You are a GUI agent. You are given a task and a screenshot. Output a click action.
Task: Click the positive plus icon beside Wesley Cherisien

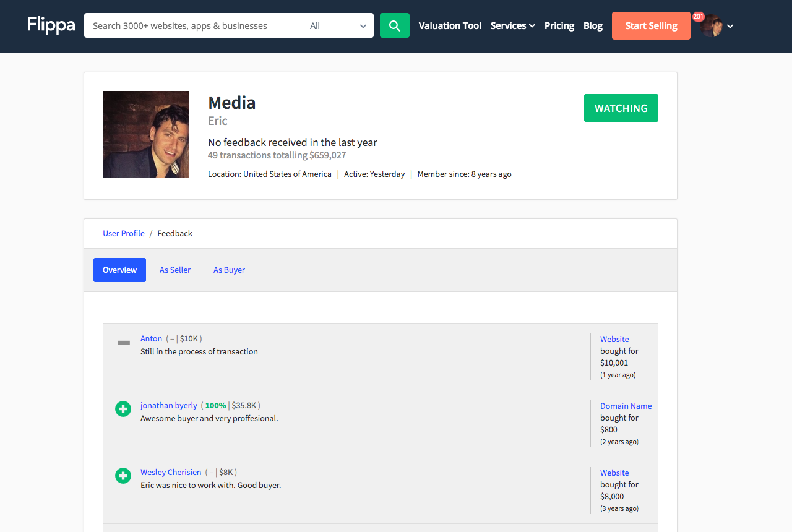pos(123,476)
